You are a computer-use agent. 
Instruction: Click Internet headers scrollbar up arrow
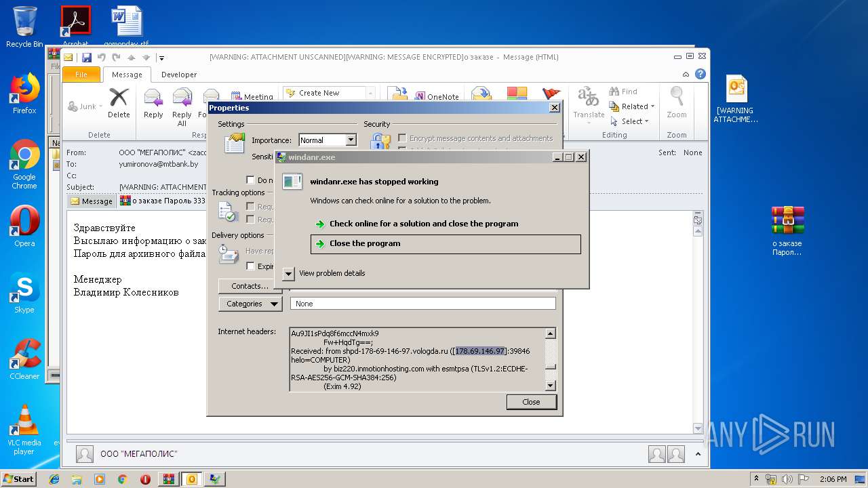(551, 333)
